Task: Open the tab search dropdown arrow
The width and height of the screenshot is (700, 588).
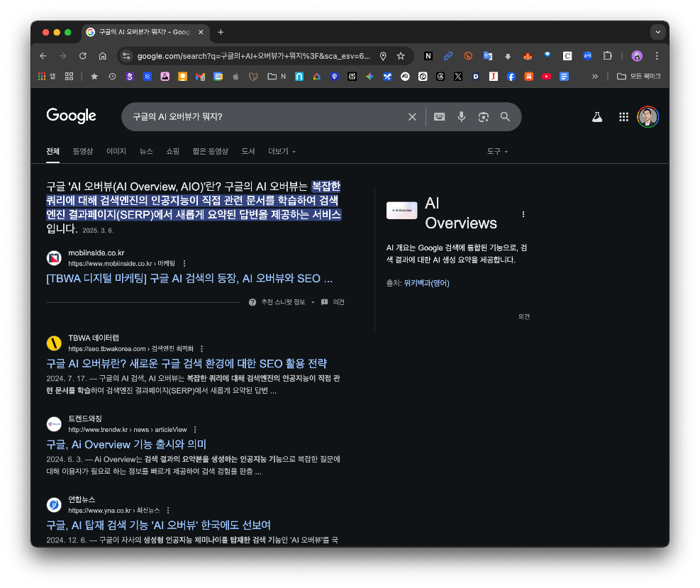Action: pyautogui.click(x=657, y=32)
